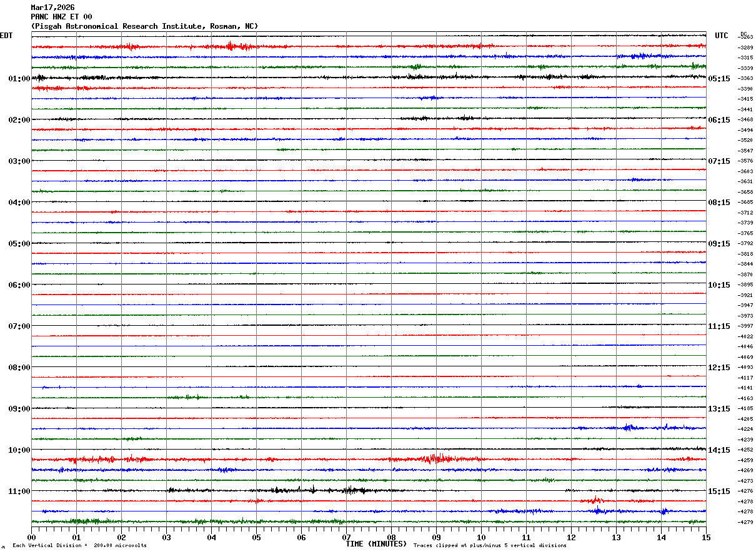Select the 07:00 EDT time label

[19, 326]
